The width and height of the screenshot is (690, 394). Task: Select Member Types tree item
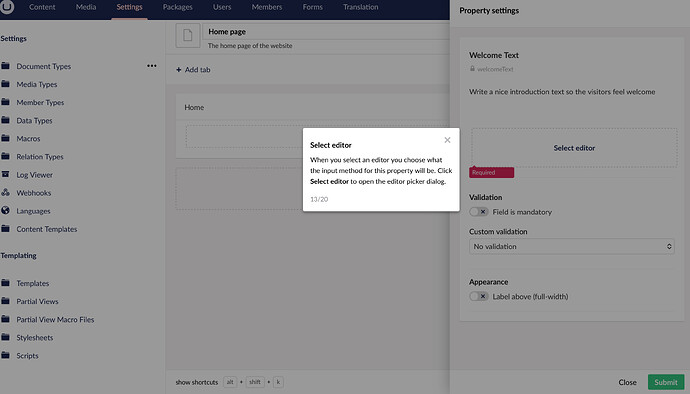[x=40, y=103]
